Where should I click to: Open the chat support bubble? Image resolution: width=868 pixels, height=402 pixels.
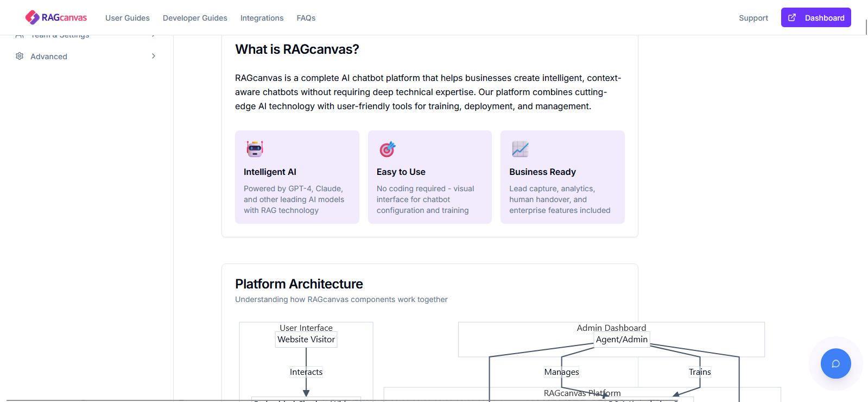coord(835,363)
